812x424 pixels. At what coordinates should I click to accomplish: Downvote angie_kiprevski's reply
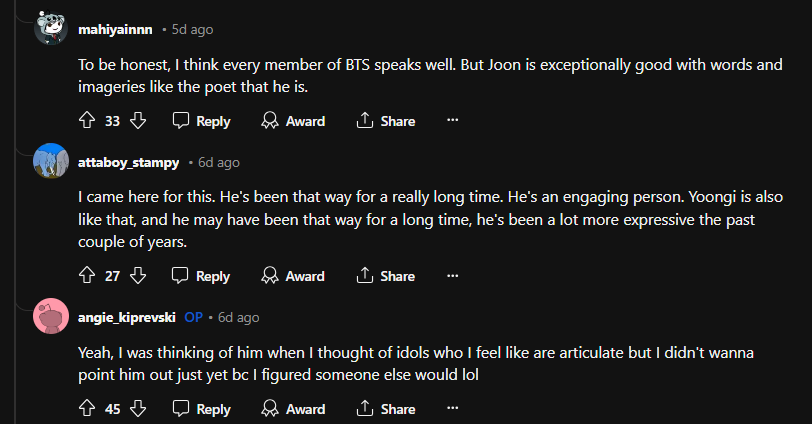click(139, 409)
